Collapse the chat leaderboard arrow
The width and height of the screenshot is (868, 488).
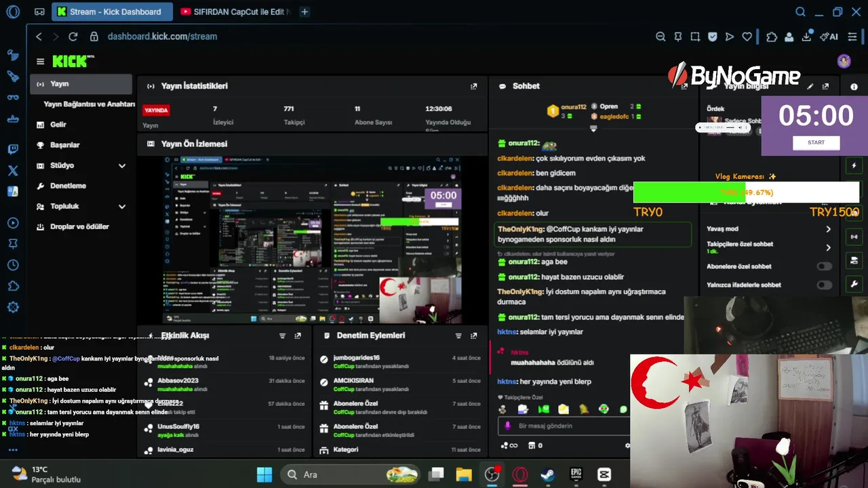click(x=593, y=128)
